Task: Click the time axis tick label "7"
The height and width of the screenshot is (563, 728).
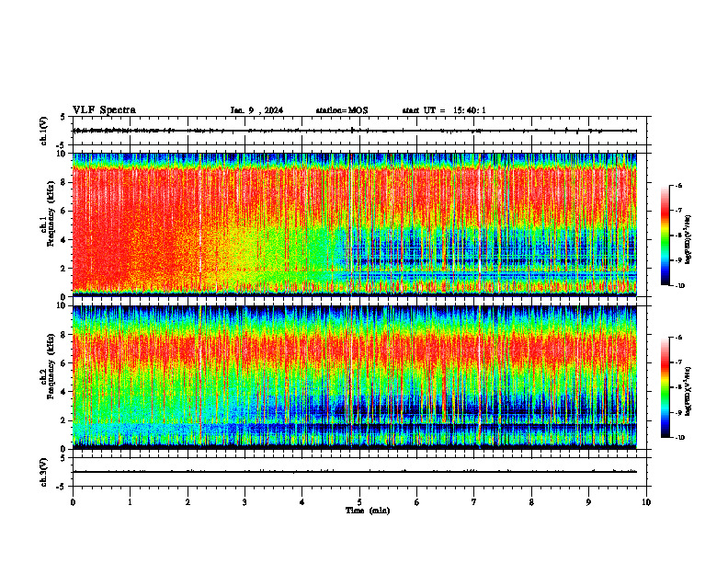Action: [x=474, y=502]
